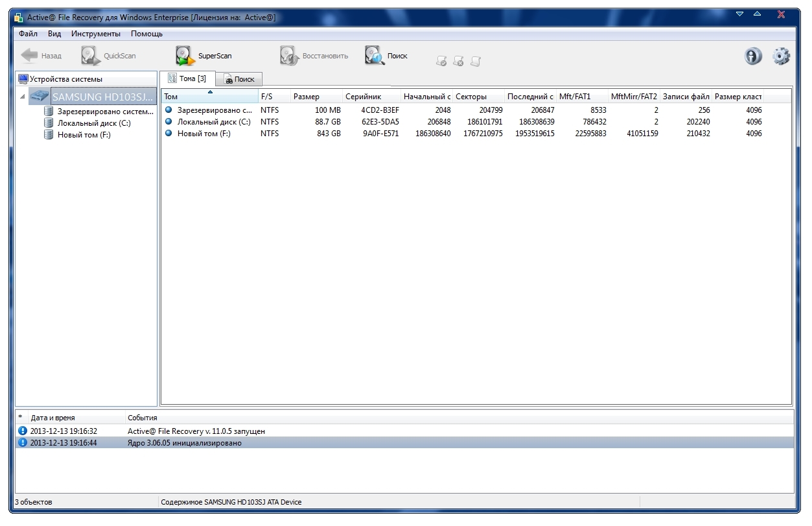Viewport: 812px width, 526px height.
Task: Select Локальный диск (C:) in device tree
Action: (x=94, y=123)
